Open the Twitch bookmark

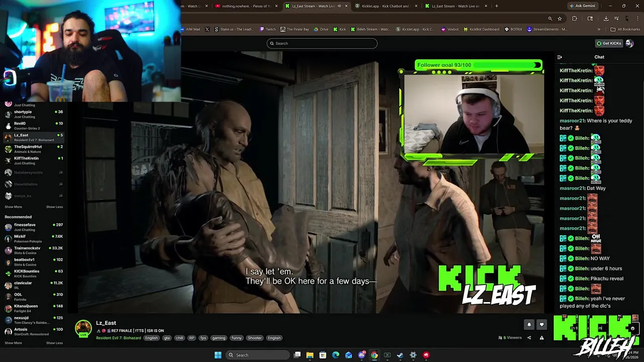(x=268, y=29)
